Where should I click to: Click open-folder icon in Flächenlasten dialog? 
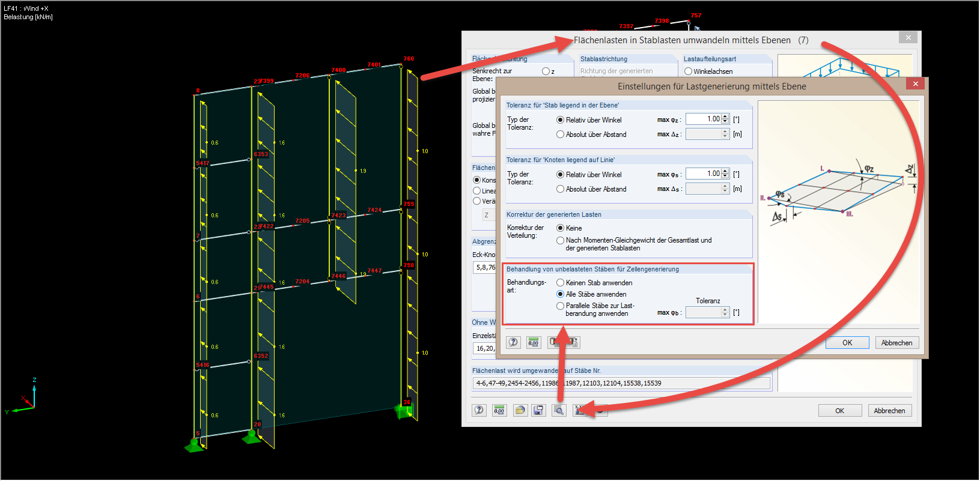(x=520, y=410)
